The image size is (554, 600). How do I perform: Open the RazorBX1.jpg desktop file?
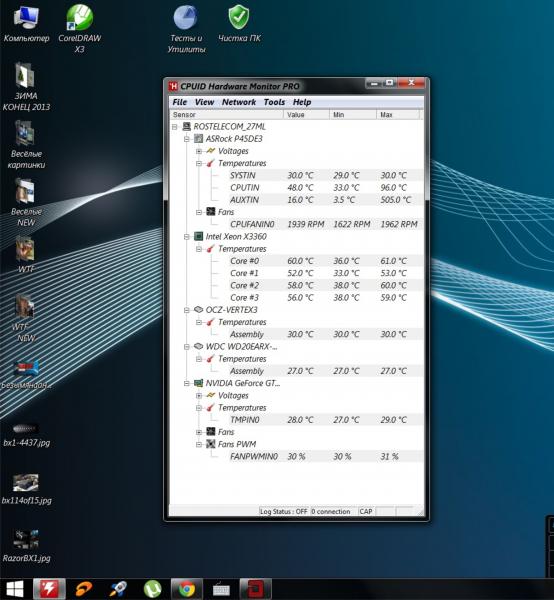point(26,546)
